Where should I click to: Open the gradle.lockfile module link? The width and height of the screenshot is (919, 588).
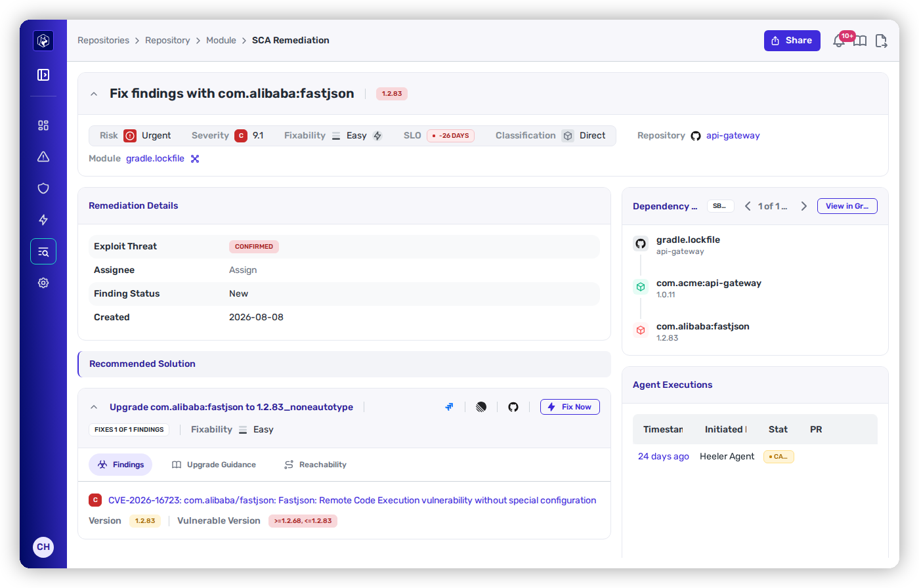[155, 158]
